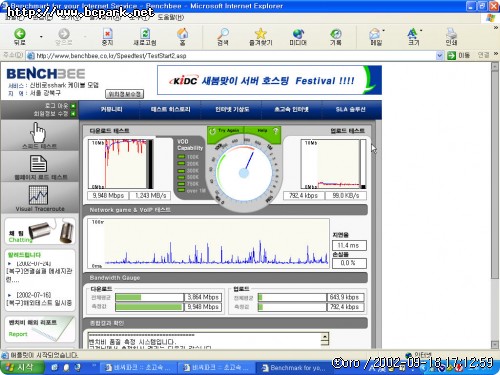The width and height of the screenshot is (500, 375).
Task: Click the Try Again button
Action: (x=225, y=131)
